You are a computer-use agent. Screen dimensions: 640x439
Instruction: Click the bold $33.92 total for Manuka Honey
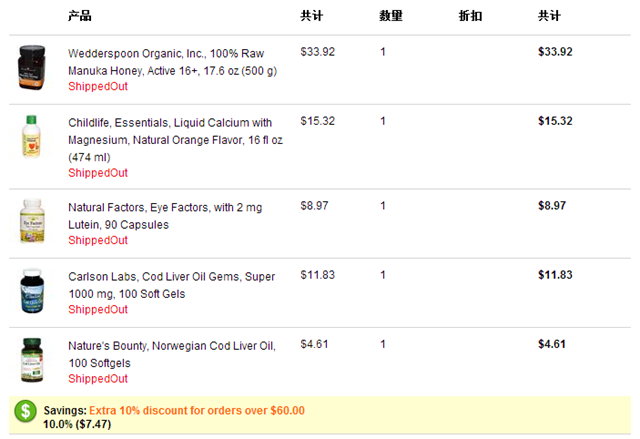tap(555, 52)
